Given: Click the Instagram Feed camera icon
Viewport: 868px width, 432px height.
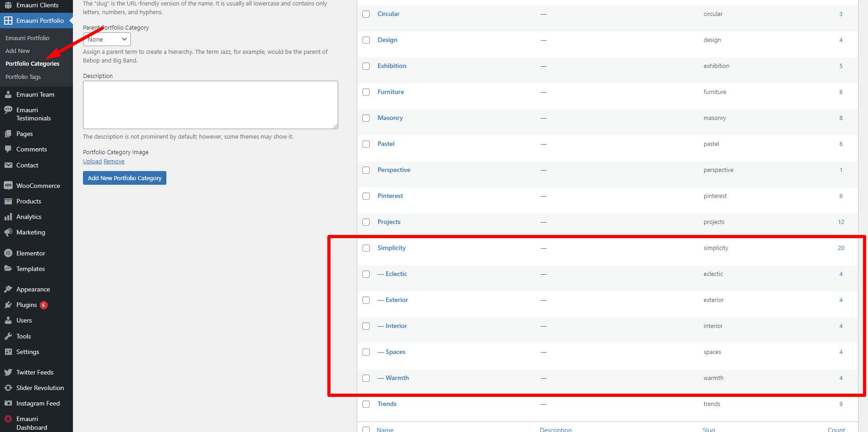Looking at the screenshot, I should [x=8, y=403].
